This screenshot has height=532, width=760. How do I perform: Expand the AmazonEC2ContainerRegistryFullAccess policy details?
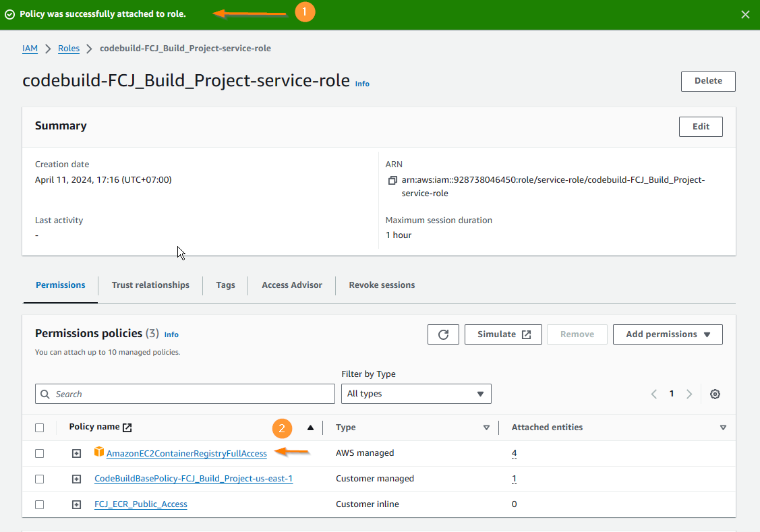[77, 454]
